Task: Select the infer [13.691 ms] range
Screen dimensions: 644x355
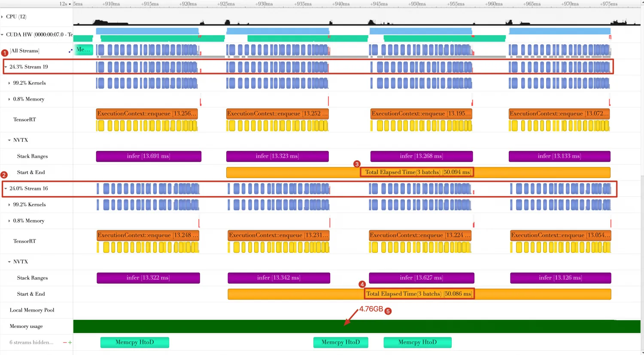Action: [149, 156]
